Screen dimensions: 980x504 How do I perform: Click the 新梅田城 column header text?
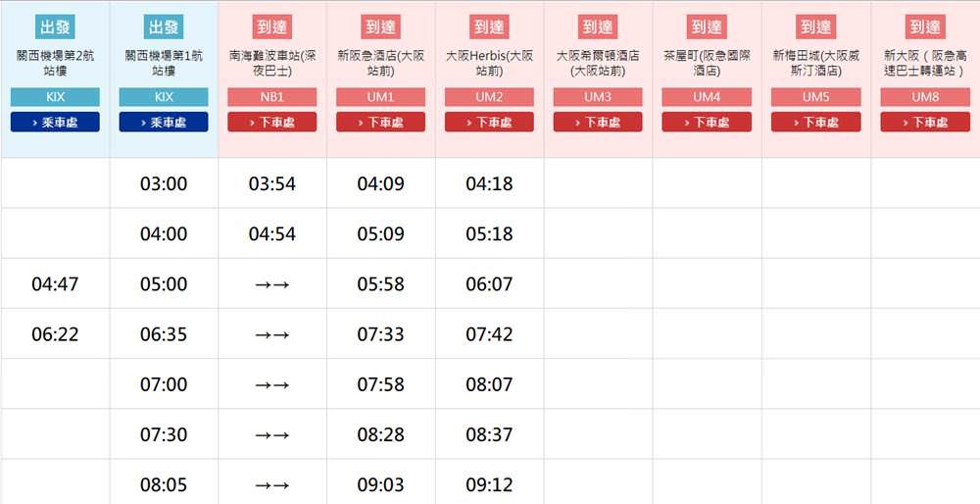coord(815,63)
